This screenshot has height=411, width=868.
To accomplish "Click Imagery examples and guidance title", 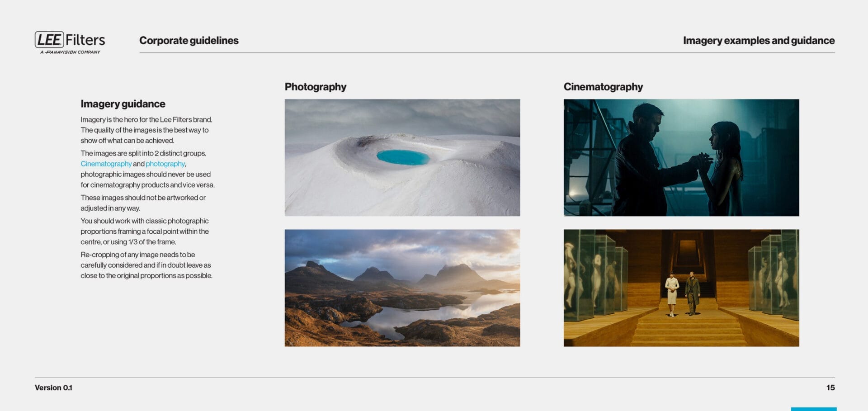I will (759, 41).
